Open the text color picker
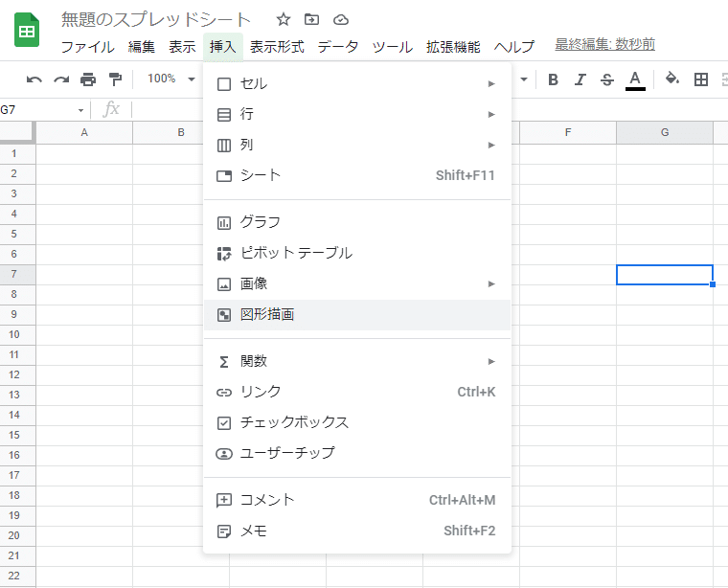Screen dimensions: 728x588 click(635, 80)
